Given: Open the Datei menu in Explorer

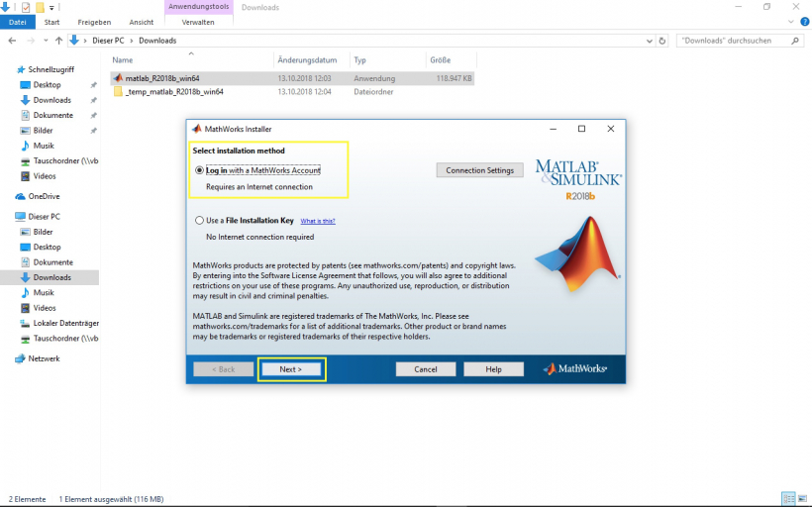Looking at the screenshot, I should pyautogui.click(x=18, y=22).
